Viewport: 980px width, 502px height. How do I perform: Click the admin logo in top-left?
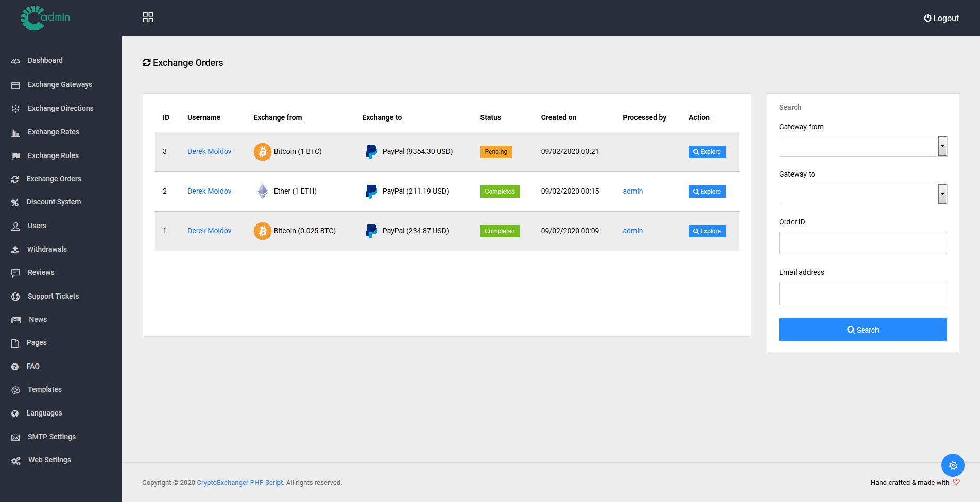(45, 18)
